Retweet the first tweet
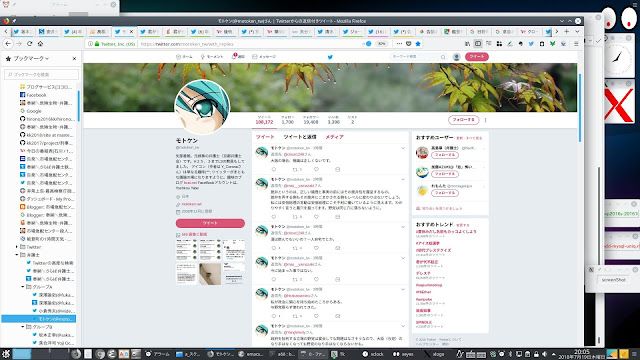 pos(295,169)
